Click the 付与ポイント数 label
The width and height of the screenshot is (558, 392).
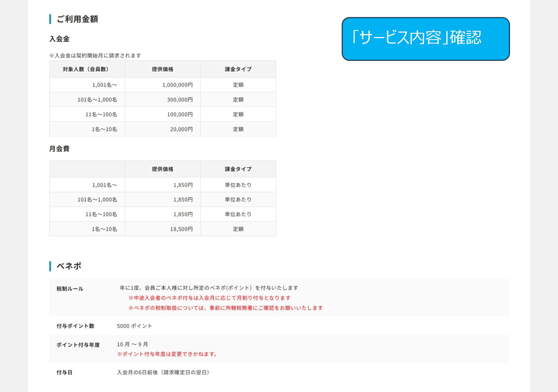75,326
